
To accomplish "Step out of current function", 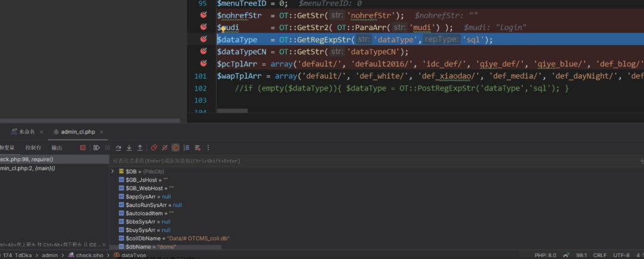I will point(140,147).
